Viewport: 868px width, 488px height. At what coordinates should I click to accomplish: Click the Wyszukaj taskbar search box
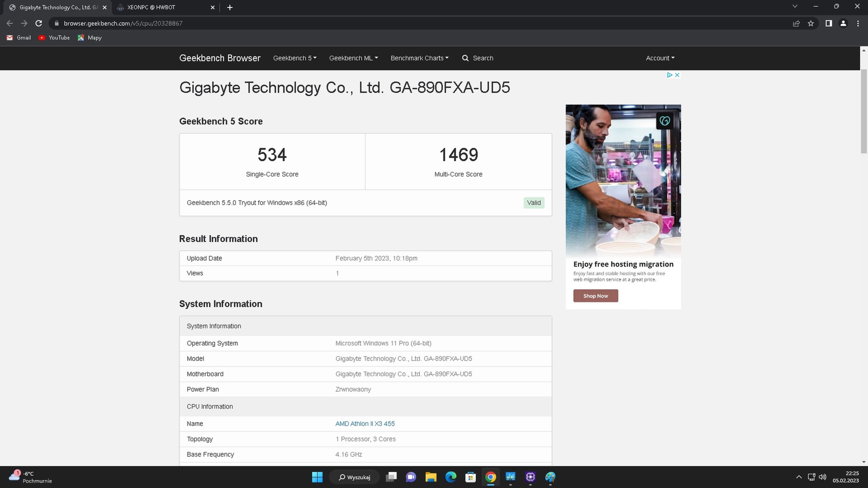coord(354,477)
